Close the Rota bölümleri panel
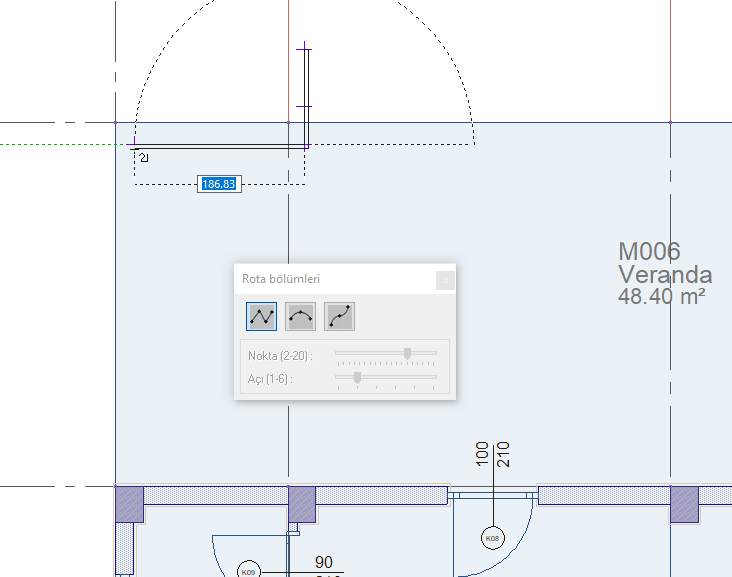732x577 pixels. (446, 280)
